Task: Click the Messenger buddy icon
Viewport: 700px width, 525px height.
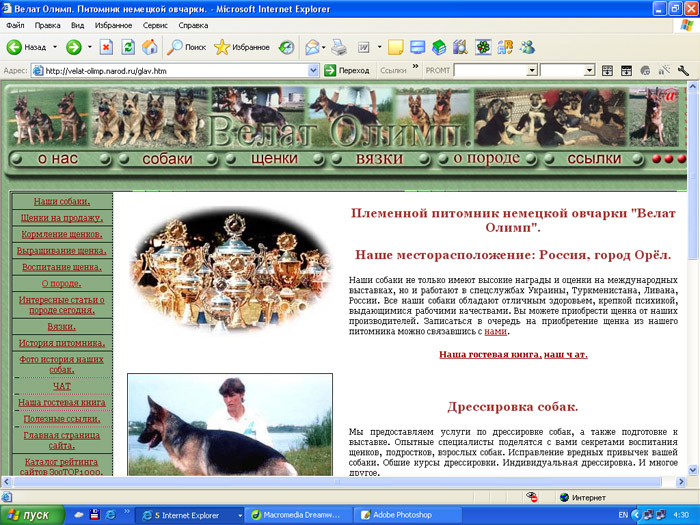Action: pyautogui.click(x=527, y=47)
